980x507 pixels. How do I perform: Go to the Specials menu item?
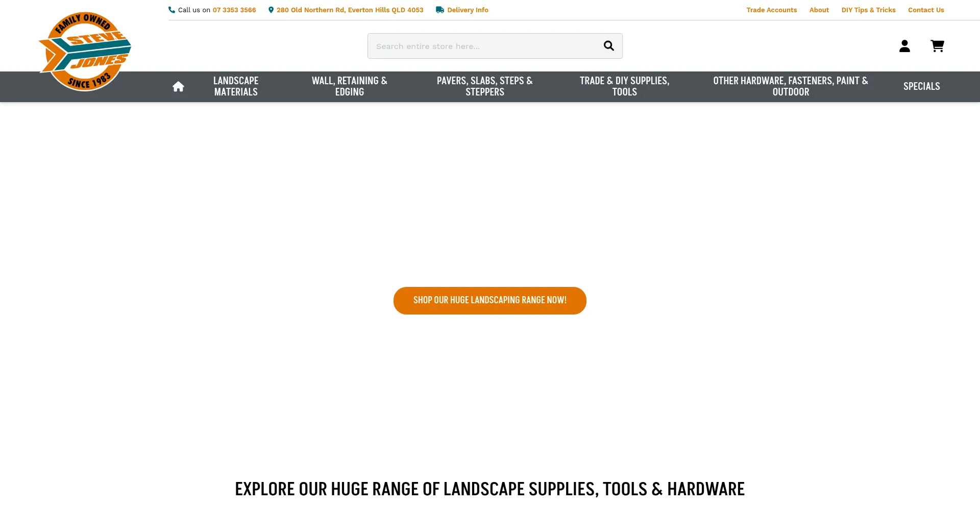[x=921, y=86]
